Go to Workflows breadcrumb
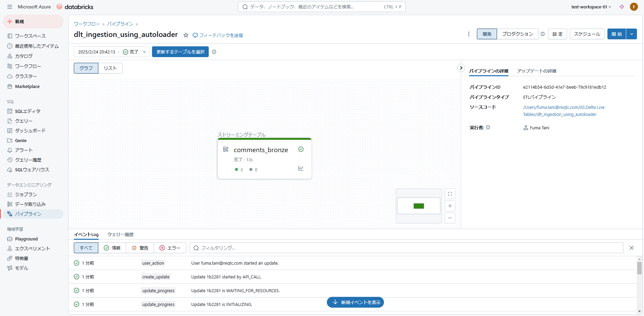Screen dimensions: 644x316 87,24
